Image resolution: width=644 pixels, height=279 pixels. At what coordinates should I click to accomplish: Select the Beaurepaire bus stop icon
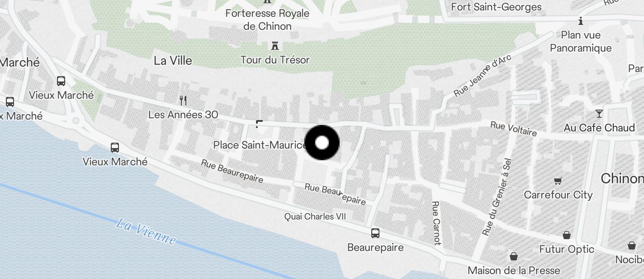coord(375,233)
